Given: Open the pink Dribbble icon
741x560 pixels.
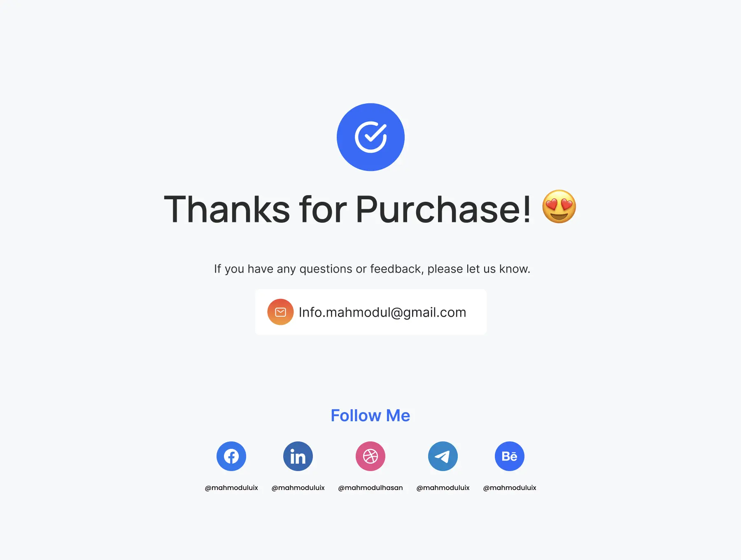Looking at the screenshot, I should (x=370, y=456).
